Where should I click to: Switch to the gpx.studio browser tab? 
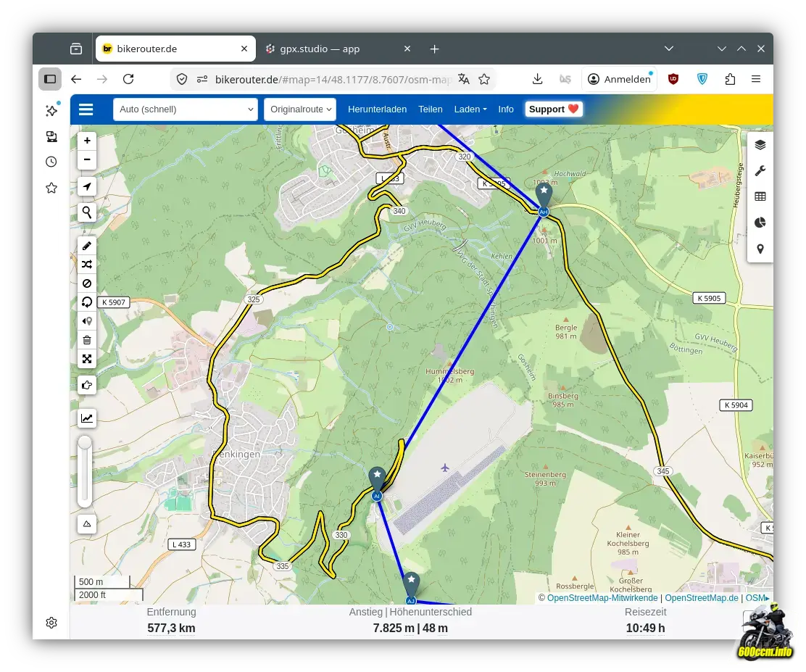(320, 49)
